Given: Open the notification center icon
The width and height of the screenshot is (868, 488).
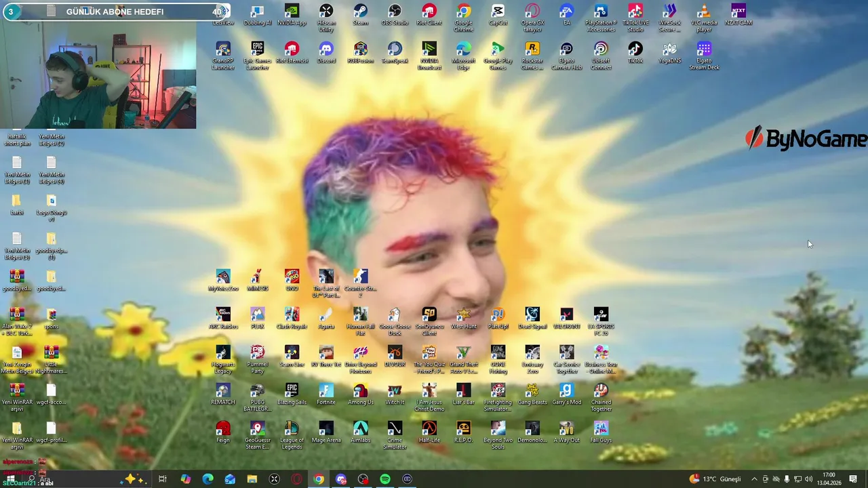Looking at the screenshot, I should pyautogui.click(x=853, y=479).
